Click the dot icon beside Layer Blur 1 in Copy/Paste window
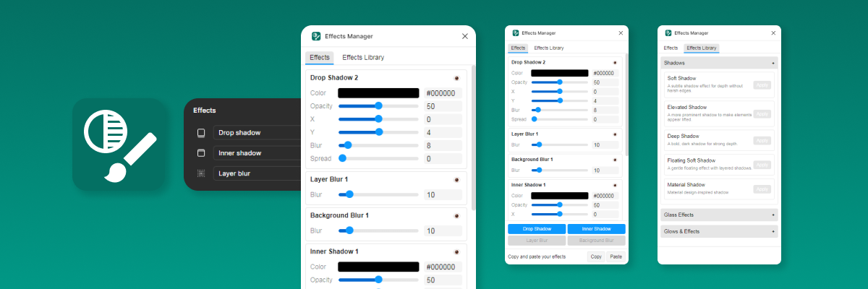This screenshot has width=868, height=289. point(615,134)
